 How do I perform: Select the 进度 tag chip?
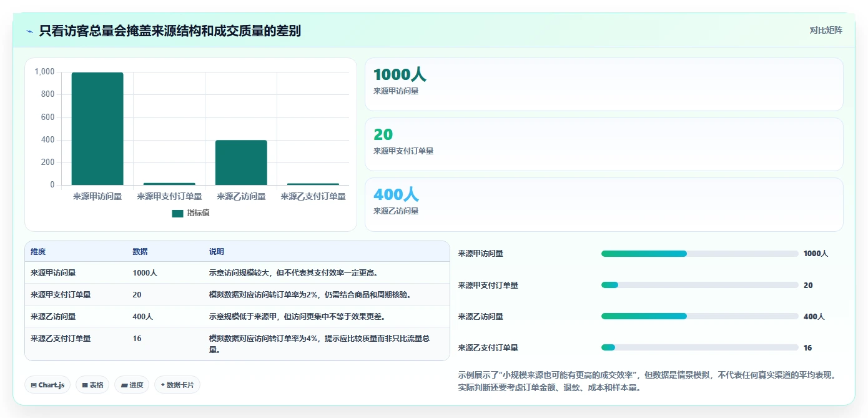point(132,385)
